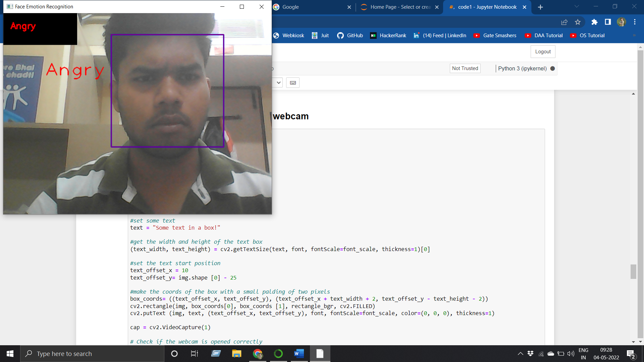Open File Explorer from the taskbar

236,353
